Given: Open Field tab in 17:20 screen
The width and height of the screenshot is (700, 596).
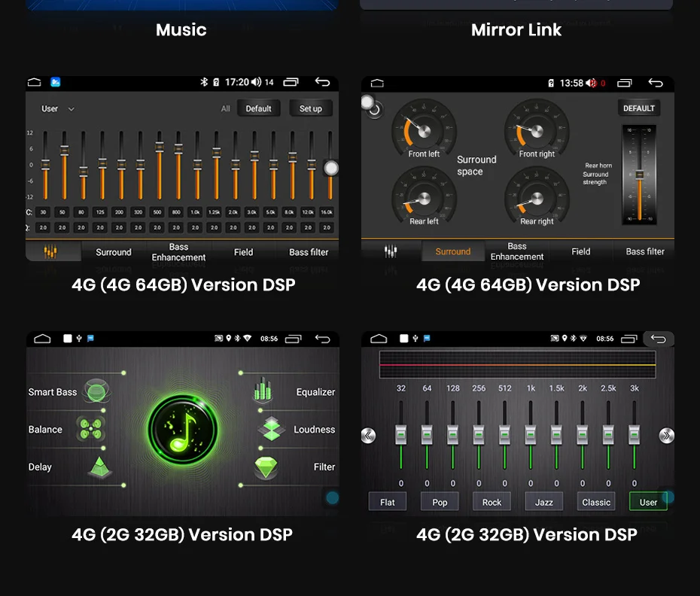Looking at the screenshot, I should pos(243,252).
